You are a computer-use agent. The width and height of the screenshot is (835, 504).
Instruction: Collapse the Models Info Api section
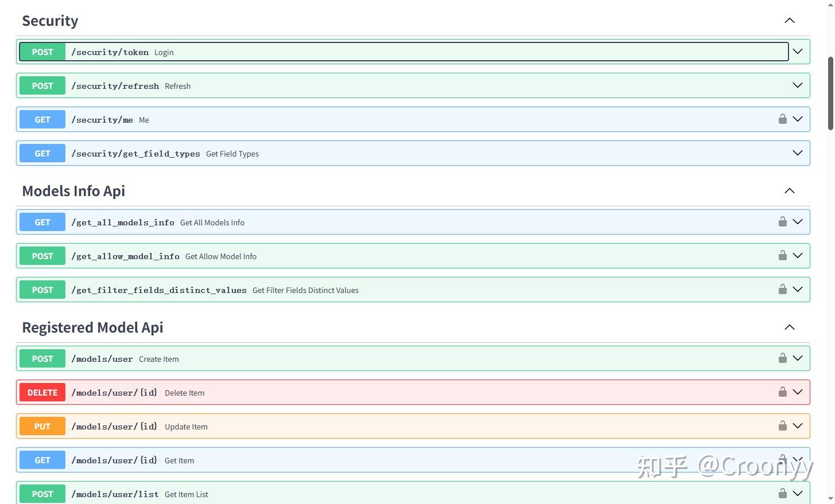789,190
